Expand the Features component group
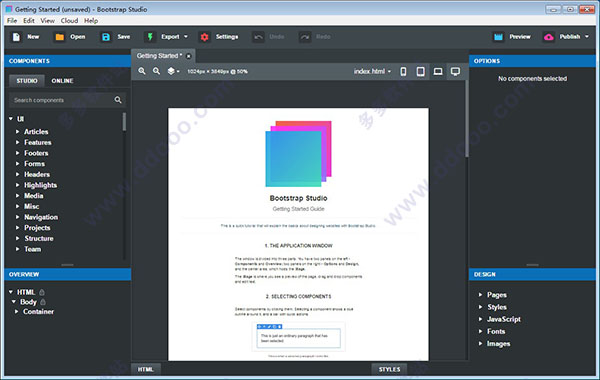600x380 pixels. pos(17,142)
